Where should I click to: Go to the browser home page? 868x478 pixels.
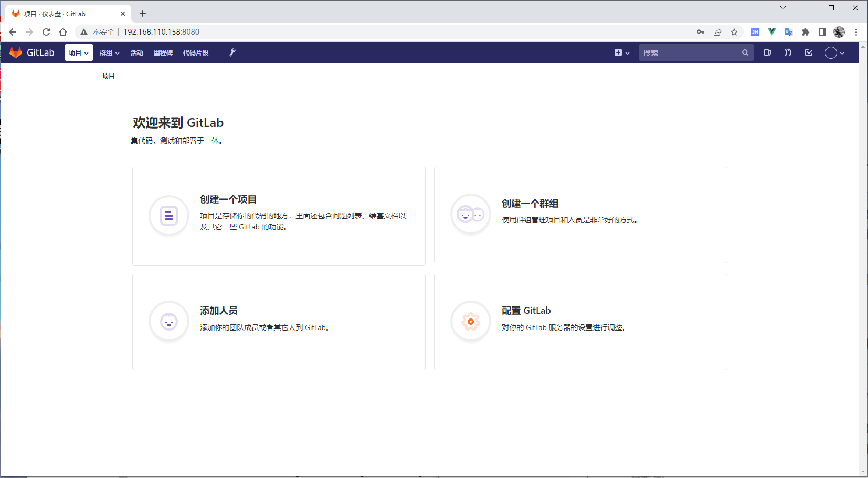click(x=63, y=32)
